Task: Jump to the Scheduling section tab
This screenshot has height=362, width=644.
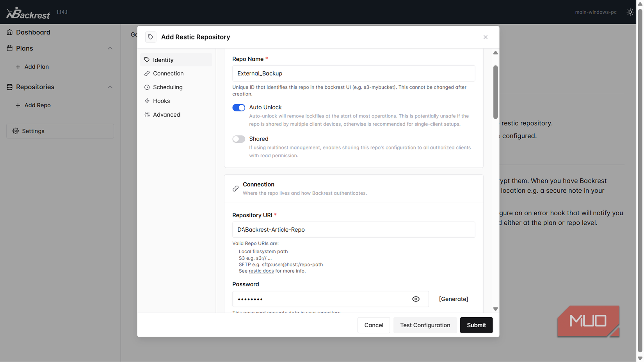Action: (176, 87)
